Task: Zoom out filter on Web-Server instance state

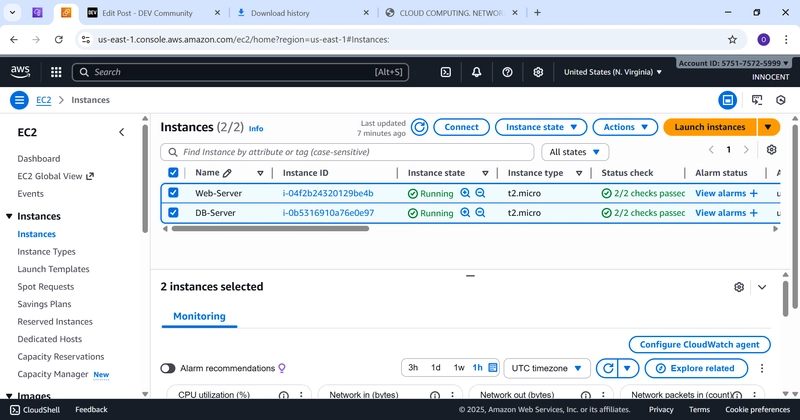Action: pos(480,193)
